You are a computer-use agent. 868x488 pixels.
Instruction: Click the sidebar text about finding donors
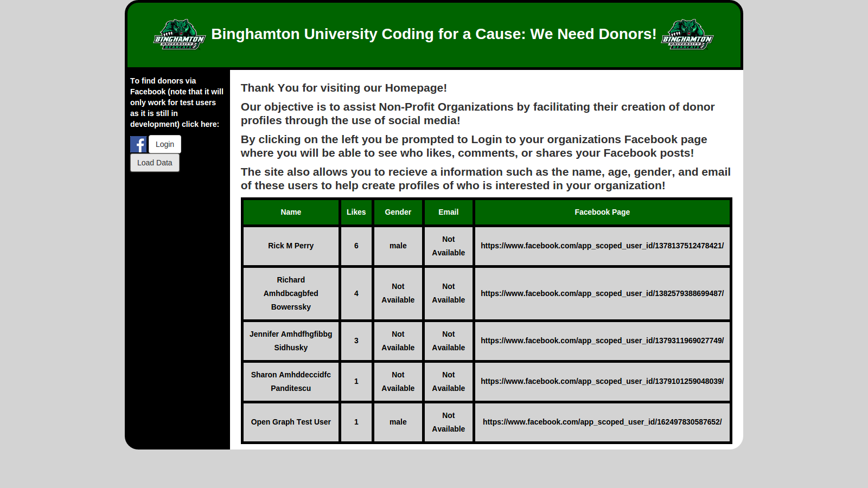pyautogui.click(x=177, y=102)
